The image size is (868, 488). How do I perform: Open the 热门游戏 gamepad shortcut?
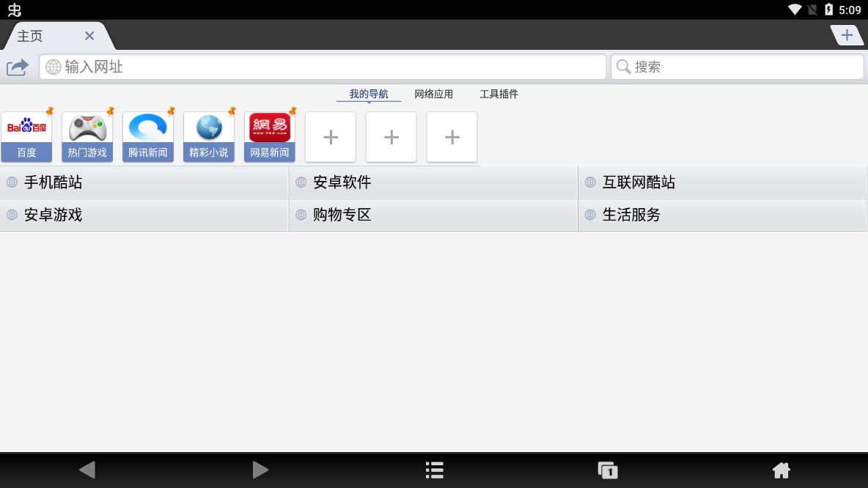coord(87,137)
